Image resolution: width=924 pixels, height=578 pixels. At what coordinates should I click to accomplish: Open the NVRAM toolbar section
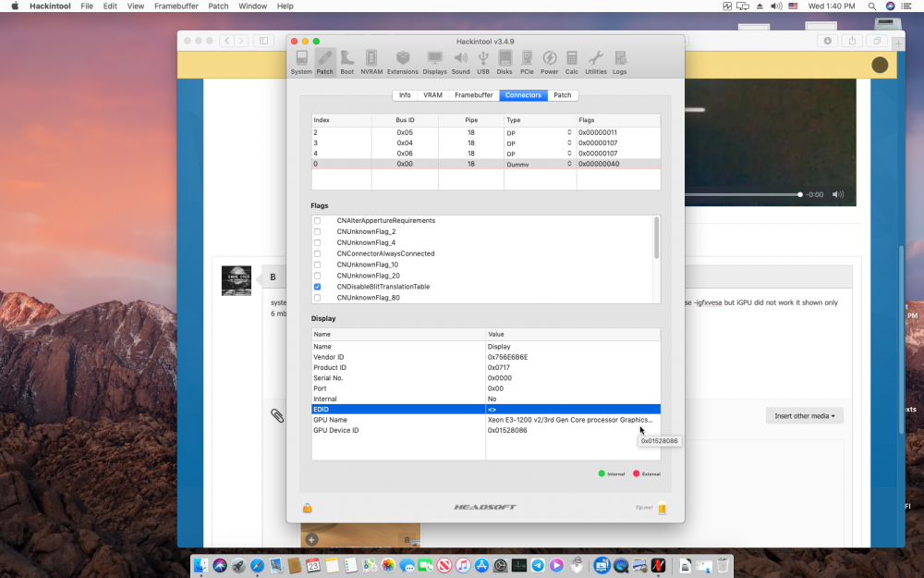pos(371,63)
